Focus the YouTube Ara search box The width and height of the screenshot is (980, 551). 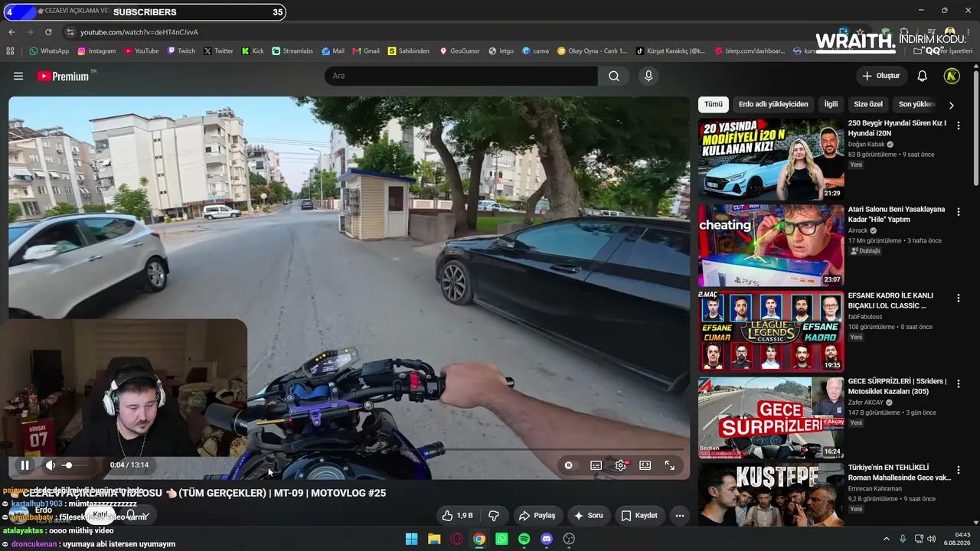[x=461, y=76]
